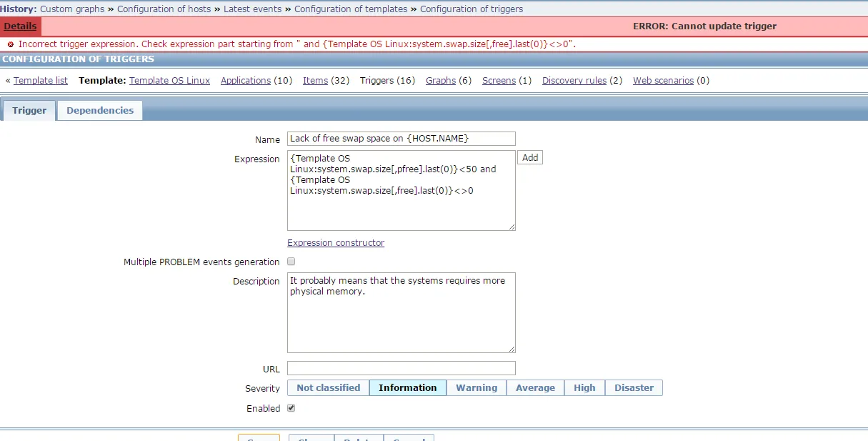The width and height of the screenshot is (868, 441).
Task: Click inside the Description text area
Action: tap(401, 312)
